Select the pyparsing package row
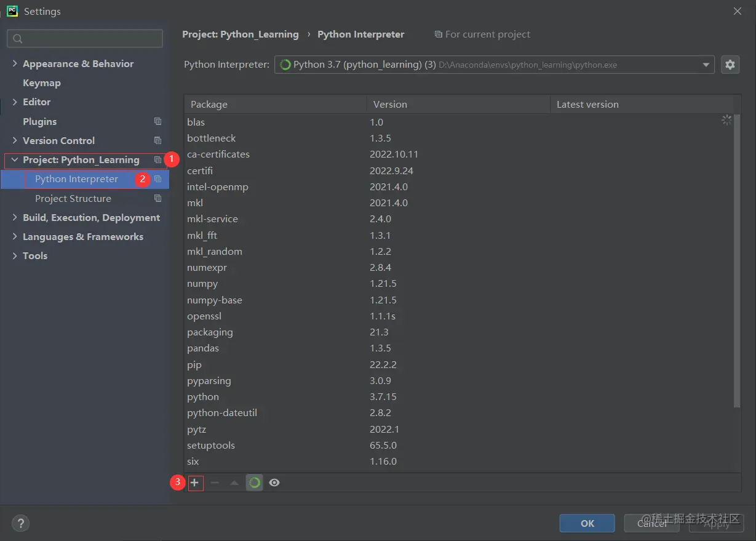The width and height of the screenshot is (756, 541). click(x=459, y=380)
